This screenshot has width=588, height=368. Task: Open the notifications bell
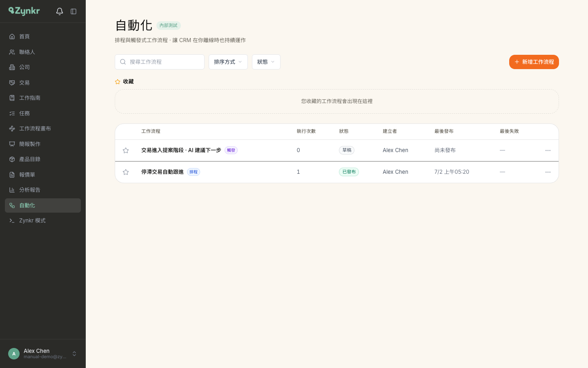pos(60,11)
